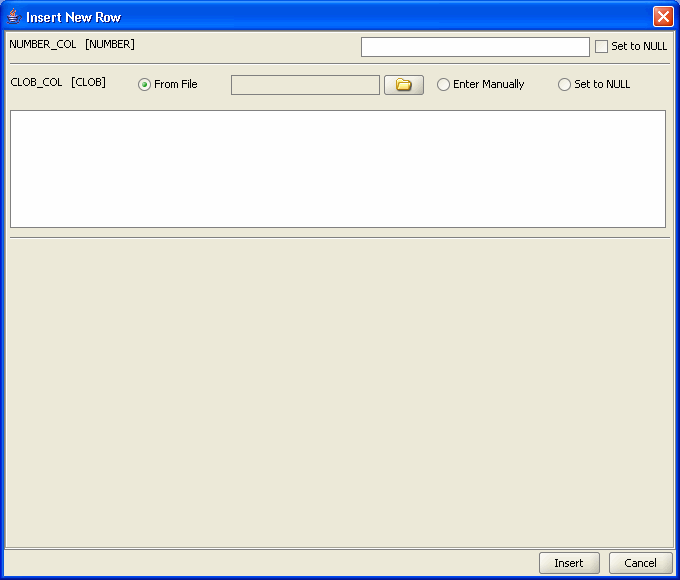
Task: Click the CLOB_COL [CLOB] label
Action: click(x=58, y=82)
